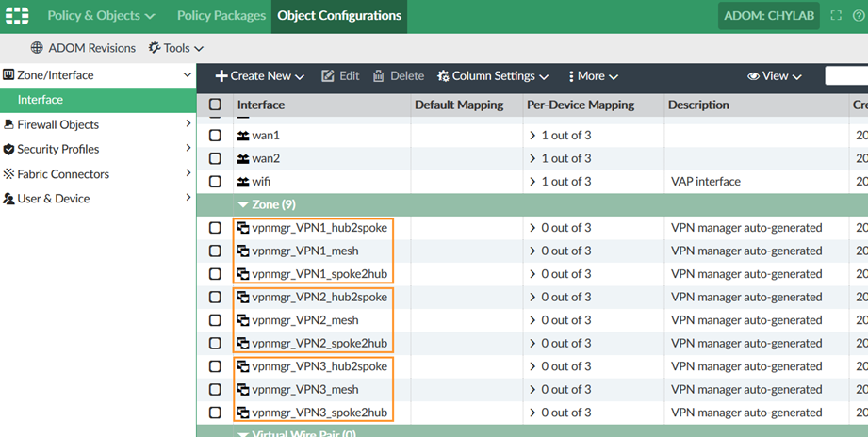Image resolution: width=868 pixels, height=437 pixels.
Task: Toggle full screen mode icon
Action: tap(836, 15)
